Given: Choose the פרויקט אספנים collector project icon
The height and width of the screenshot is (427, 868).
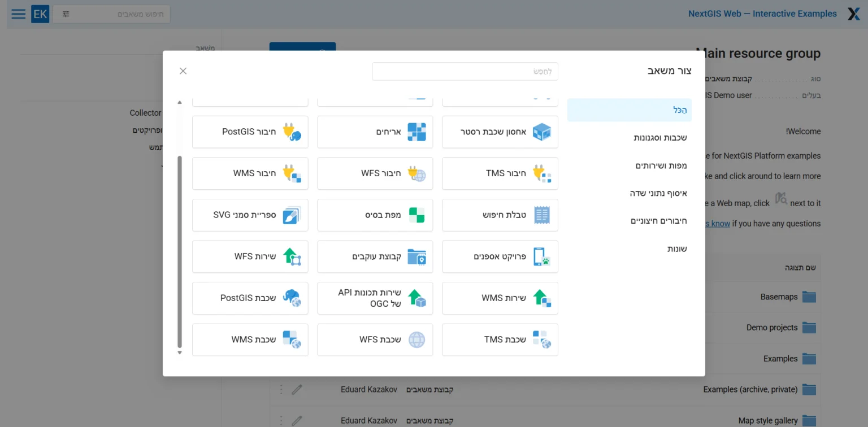Looking at the screenshot, I should point(542,256).
